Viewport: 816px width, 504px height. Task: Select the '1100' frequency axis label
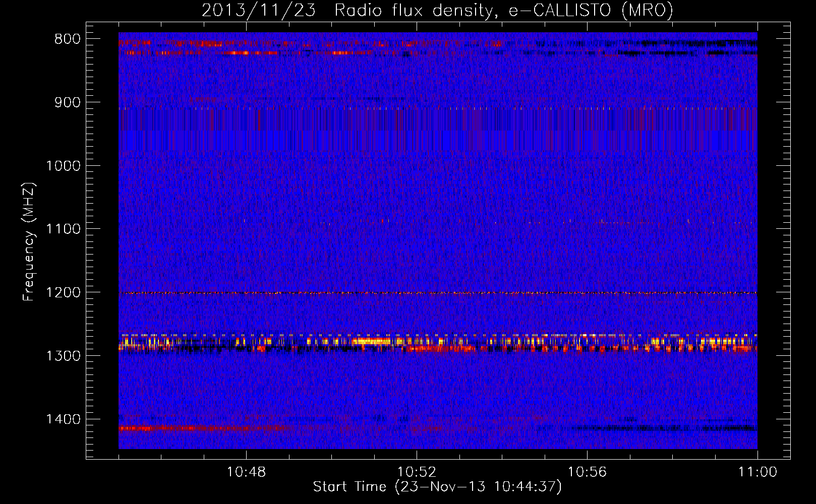coord(63,229)
